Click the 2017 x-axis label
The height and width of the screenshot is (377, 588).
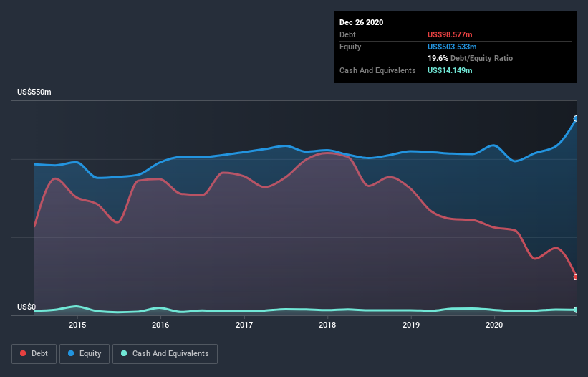(244, 325)
